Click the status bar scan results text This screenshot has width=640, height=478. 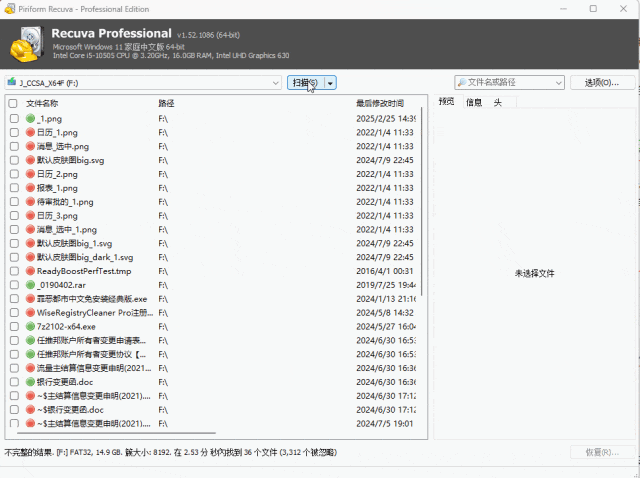171,452
